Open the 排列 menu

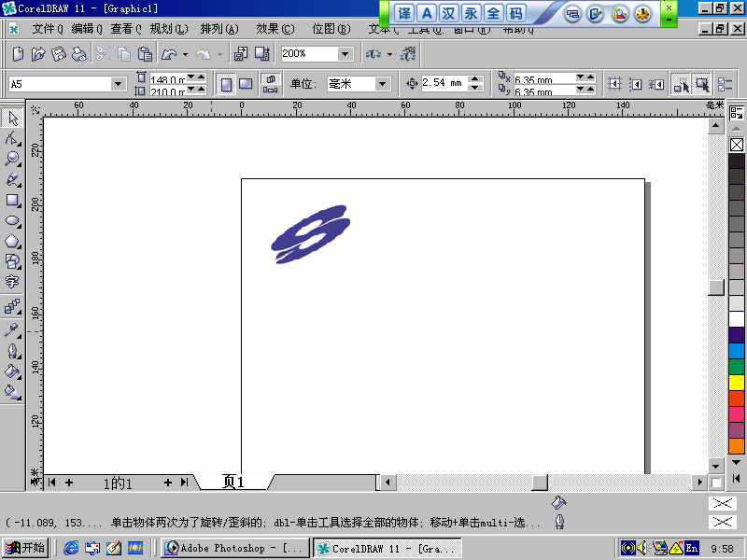click(x=219, y=29)
